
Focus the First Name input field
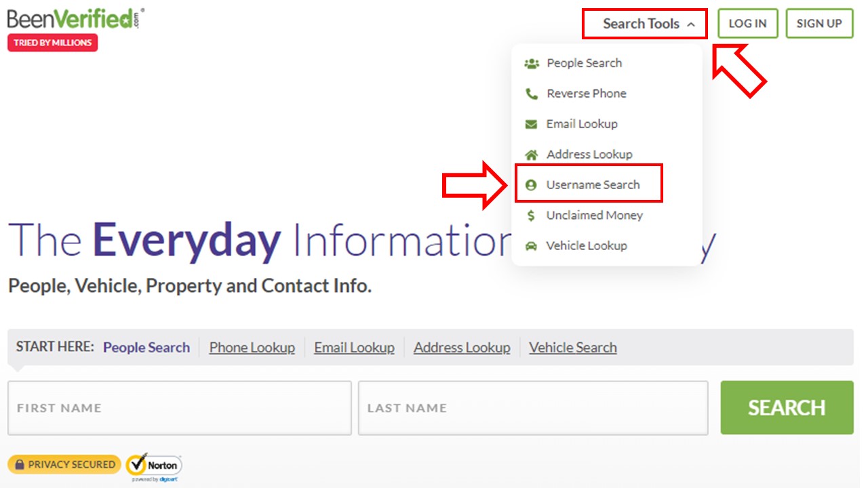pos(180,408)
